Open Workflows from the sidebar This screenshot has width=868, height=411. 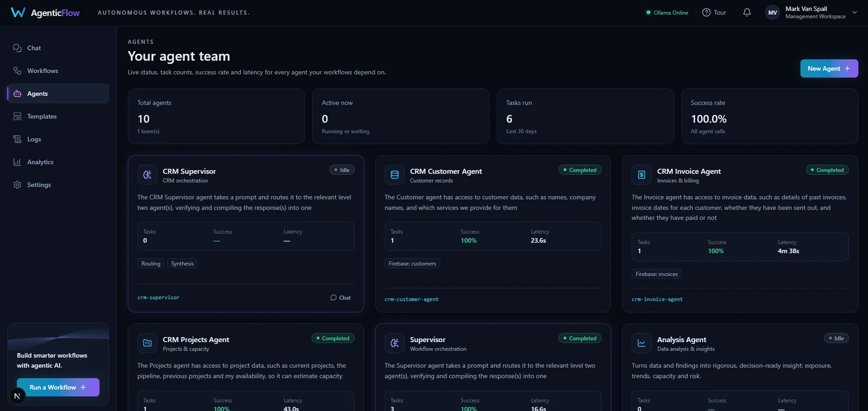coord(58,70)
